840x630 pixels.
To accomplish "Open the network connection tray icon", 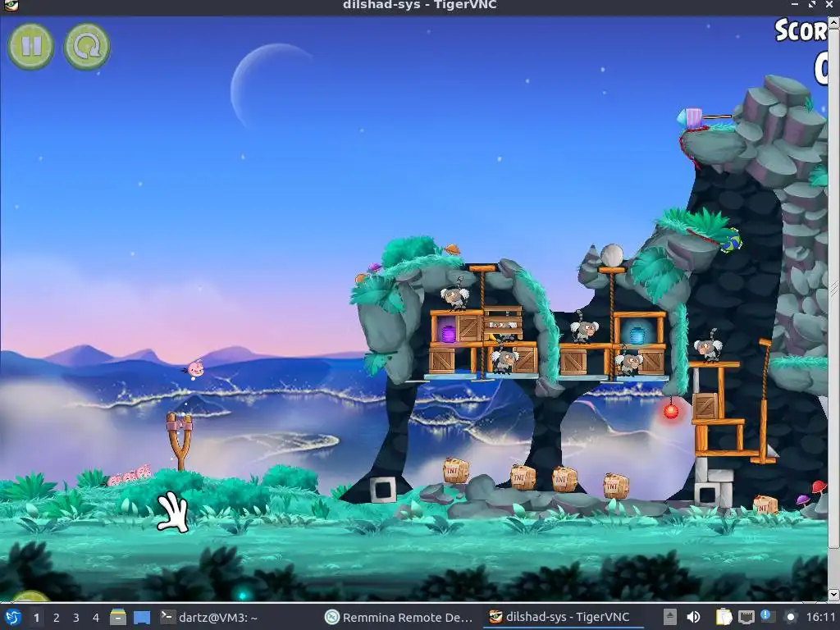I will 746,617.
